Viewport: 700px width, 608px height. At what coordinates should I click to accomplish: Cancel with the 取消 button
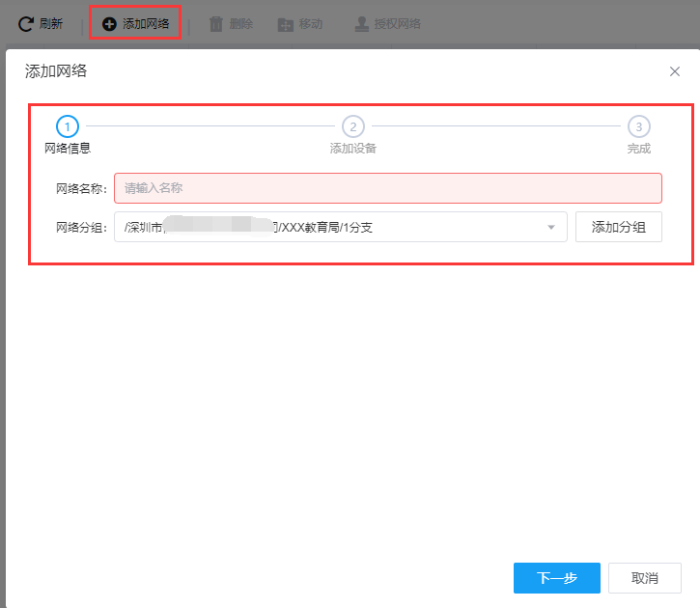pos(644,578)
